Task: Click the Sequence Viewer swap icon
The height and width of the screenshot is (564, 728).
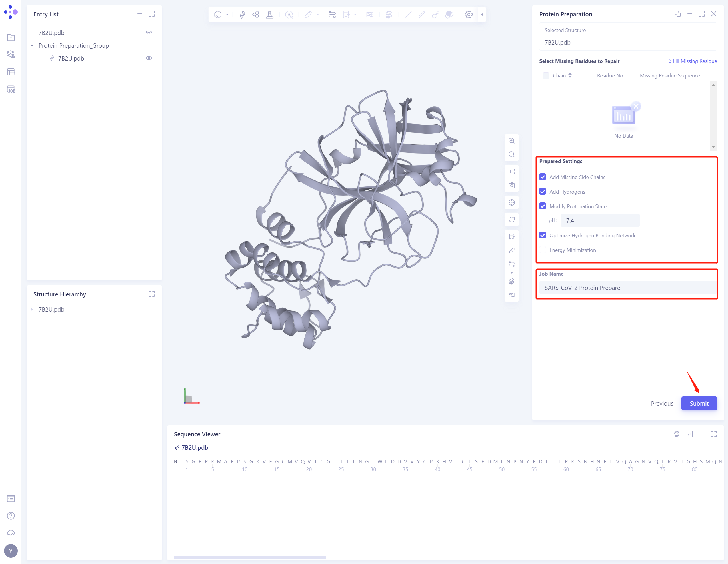Action: click(x=677, y=434)
